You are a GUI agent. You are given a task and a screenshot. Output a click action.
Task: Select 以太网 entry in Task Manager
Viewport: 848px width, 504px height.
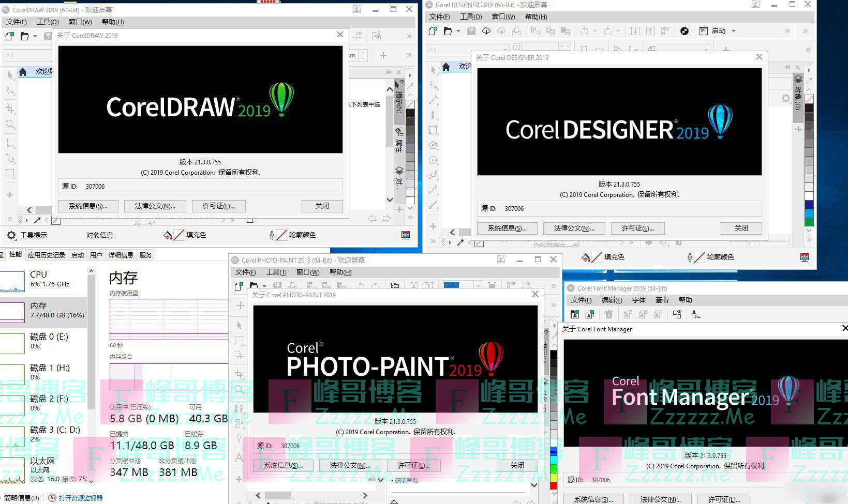coord(43,469)
